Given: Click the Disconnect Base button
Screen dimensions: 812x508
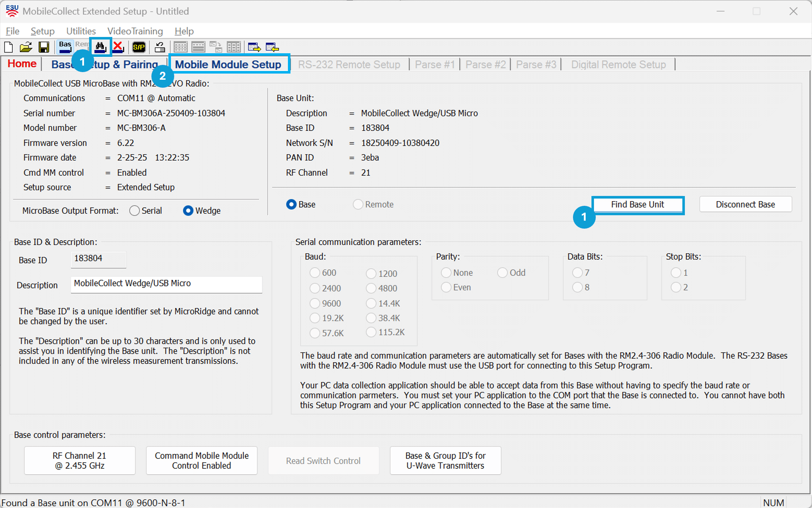Looking at the screenshot, I should tap(745, 204).
